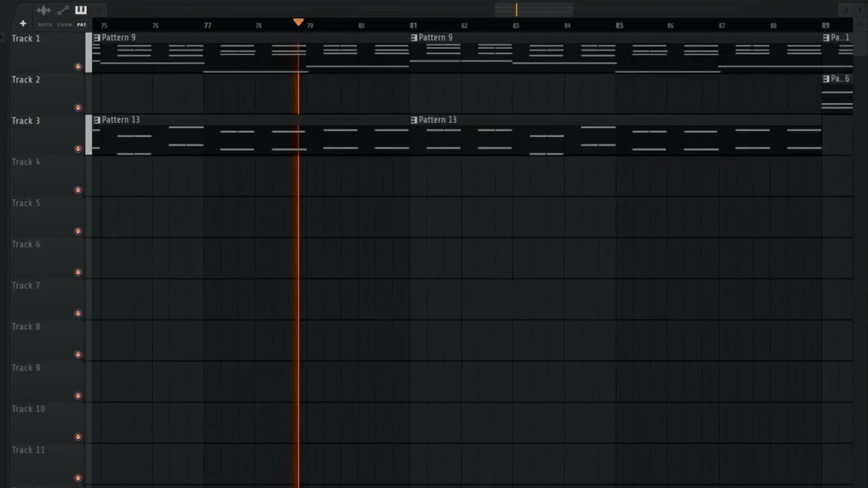Toggle the Track 11 mute switch
The width and height of the screenshot is (868, 488).
pyautogui.click(x=78, y=478)
